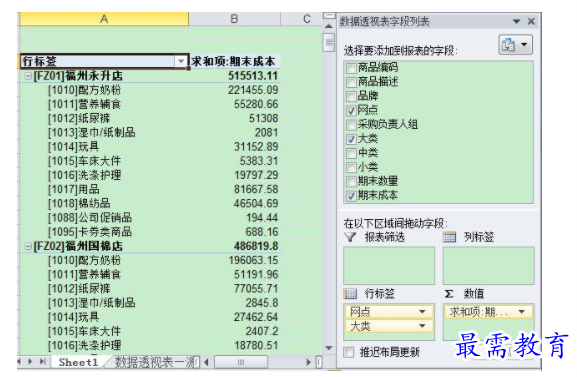Select the cell value 18780.51
This screenshot has width=577, height=377.
[256, 346]
